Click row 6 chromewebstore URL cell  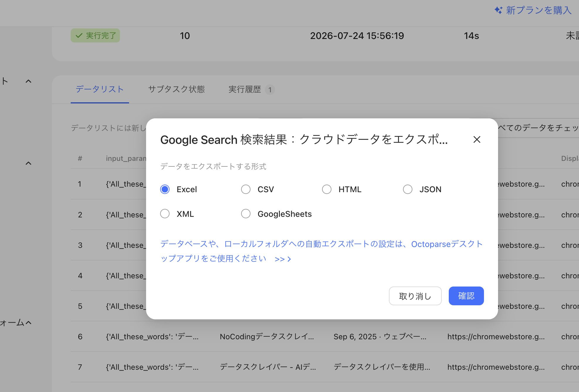[x=496, y=337]
